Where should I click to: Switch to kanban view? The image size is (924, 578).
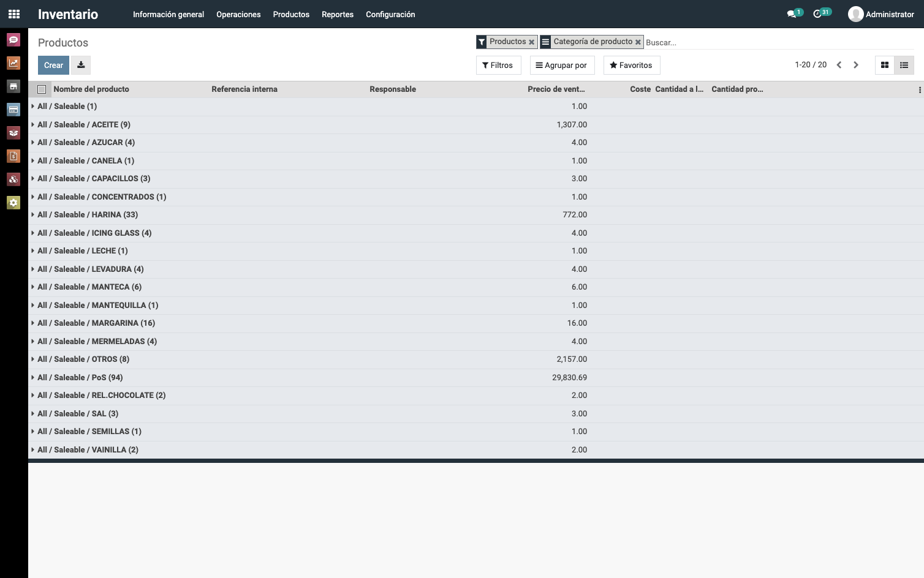[885, 66]
